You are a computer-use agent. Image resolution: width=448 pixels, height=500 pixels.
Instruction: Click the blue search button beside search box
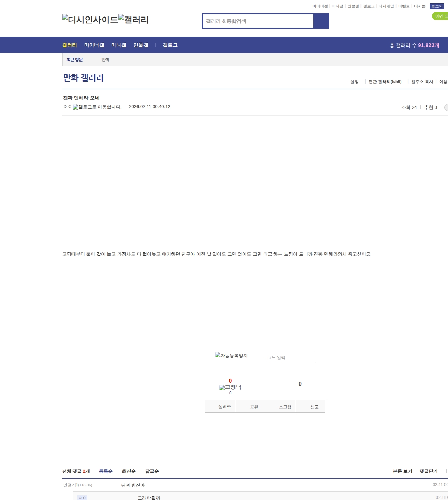(x=321, y=21)
